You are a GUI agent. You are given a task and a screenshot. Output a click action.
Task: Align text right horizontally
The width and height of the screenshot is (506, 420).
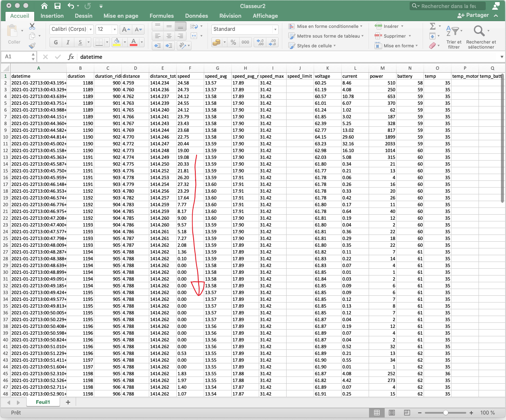(x=181, y=36)
